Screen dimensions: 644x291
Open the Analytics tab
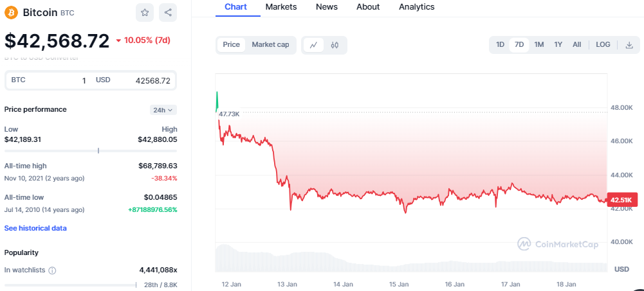click(416, 7)
